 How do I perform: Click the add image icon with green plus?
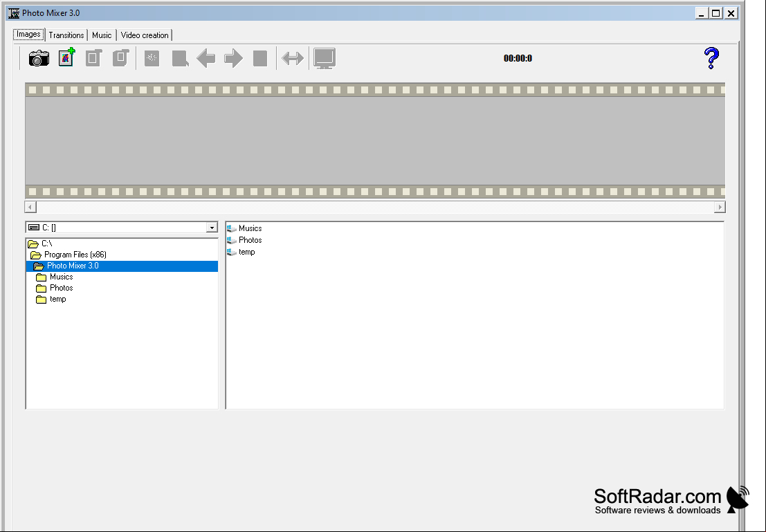66,57
